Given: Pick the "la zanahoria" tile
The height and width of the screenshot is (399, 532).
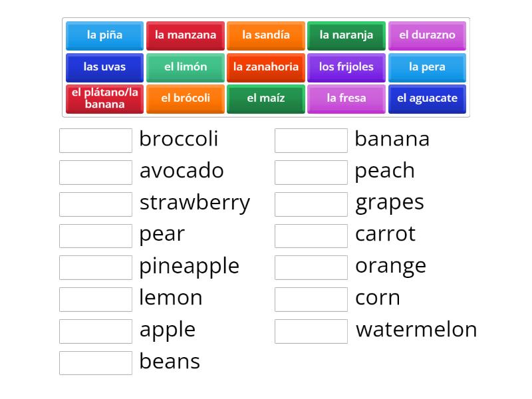Looking at the screenshot, I should coord(265,67).
